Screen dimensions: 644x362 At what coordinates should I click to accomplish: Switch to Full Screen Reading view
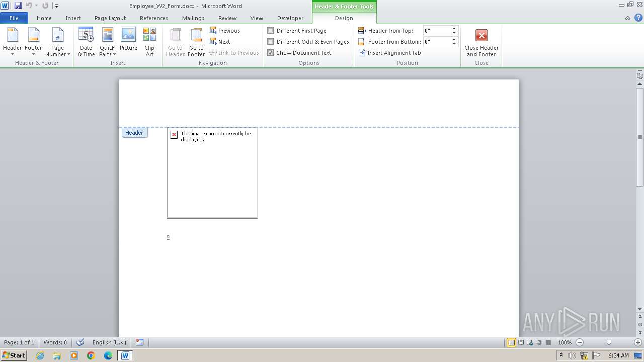(521, 342)
